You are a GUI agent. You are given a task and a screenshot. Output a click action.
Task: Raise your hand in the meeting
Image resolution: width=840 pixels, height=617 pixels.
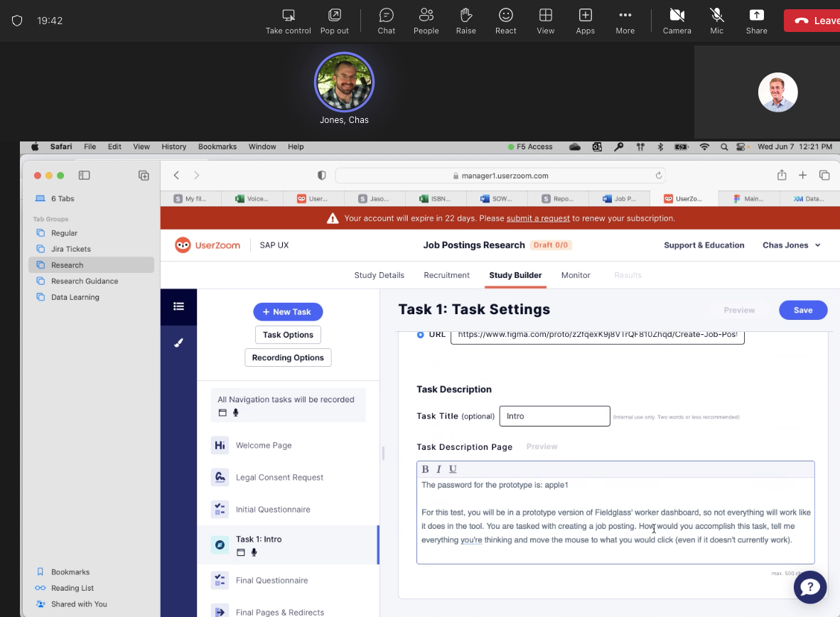(465, 21)
